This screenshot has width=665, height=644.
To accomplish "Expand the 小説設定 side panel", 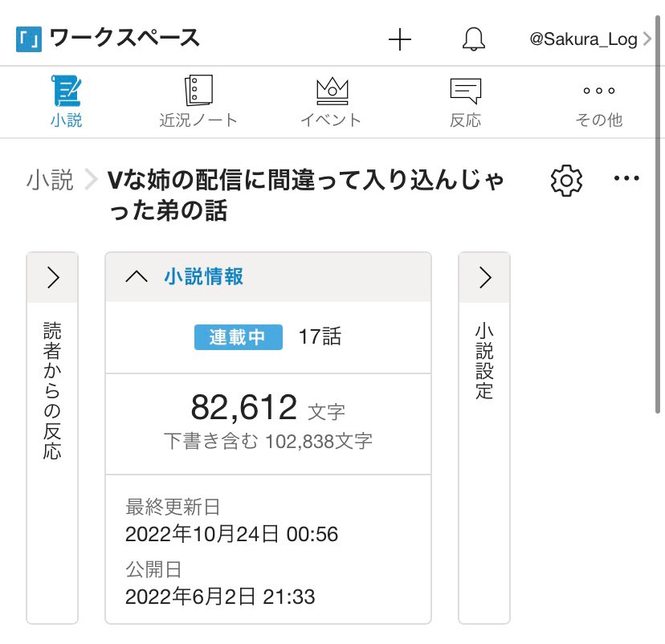I will click(484, 278).
